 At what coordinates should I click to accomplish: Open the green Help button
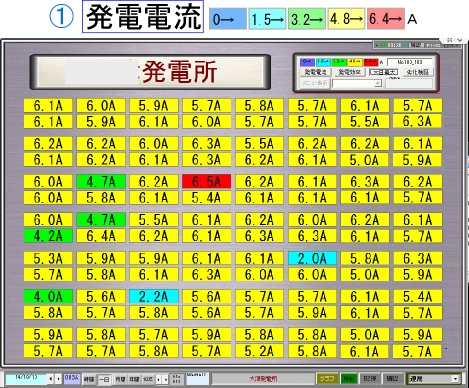(x=348, y=379)
